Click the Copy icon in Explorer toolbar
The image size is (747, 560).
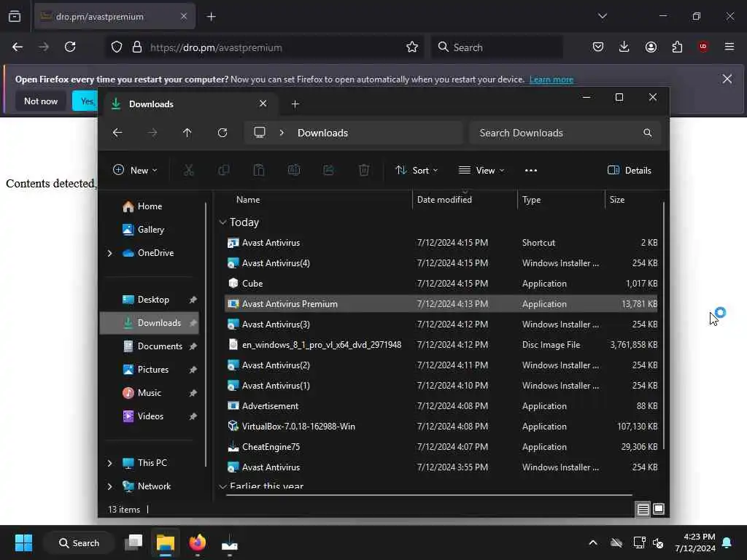pyautogui.click(x=223, y=170)
